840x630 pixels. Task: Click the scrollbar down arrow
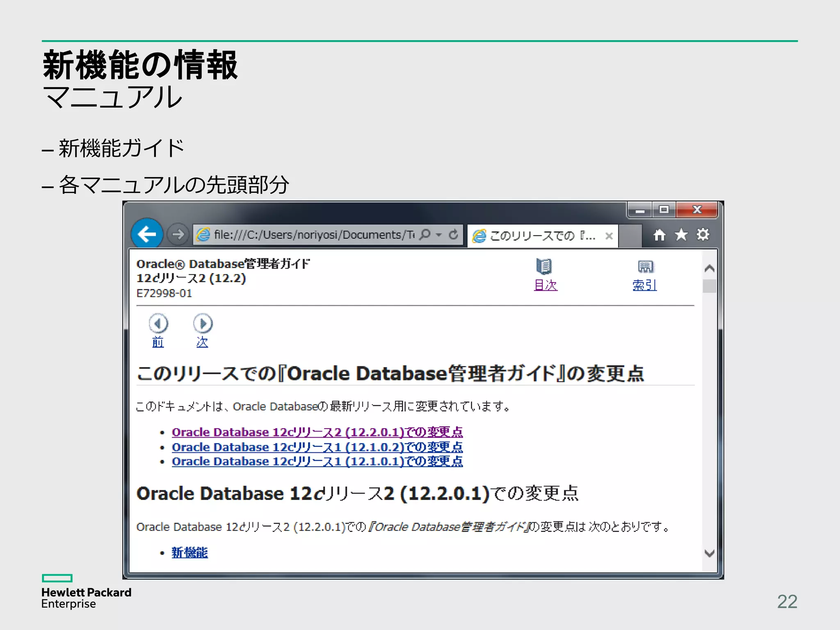[x=710, y=553]
